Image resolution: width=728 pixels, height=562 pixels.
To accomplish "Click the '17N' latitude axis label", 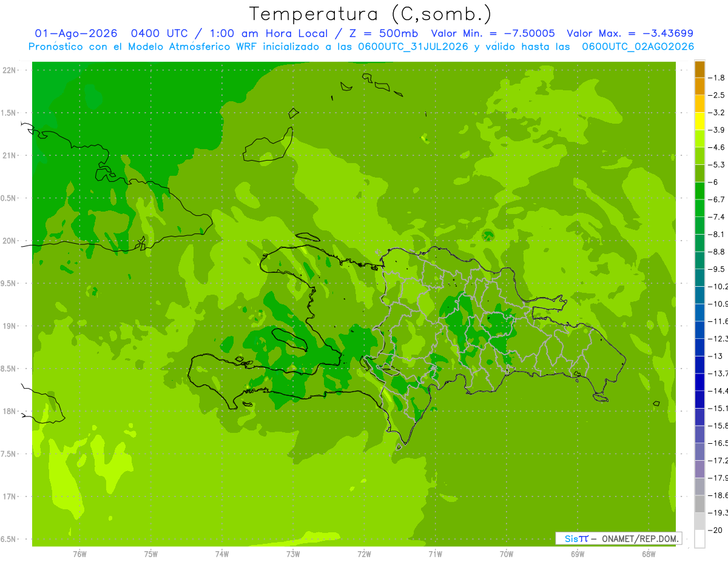I will coord(10,497).
